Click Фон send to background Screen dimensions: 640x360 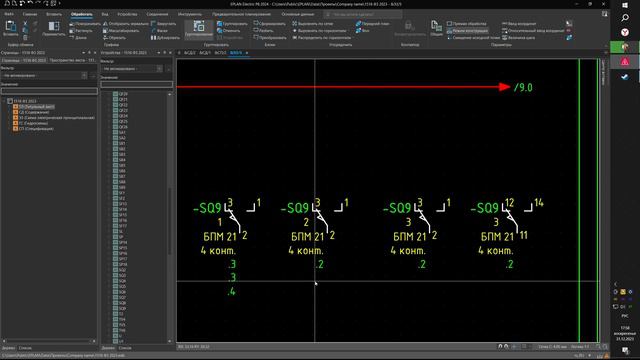coord(362,31)
